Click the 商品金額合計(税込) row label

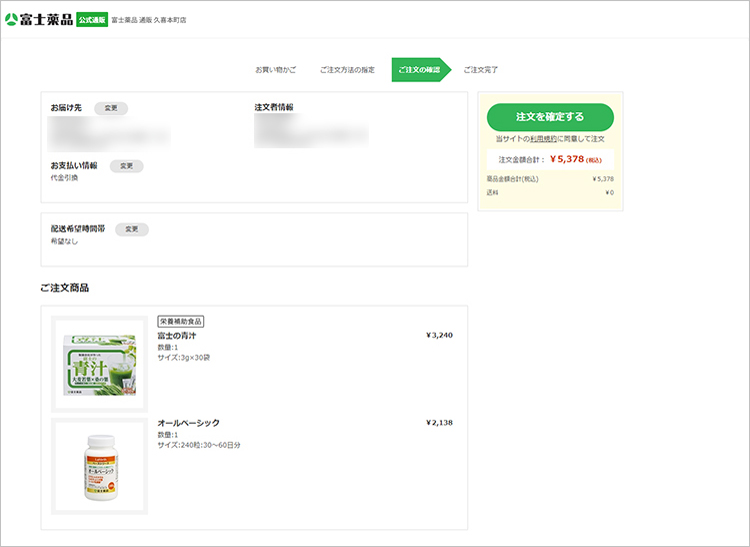[512, 179]
